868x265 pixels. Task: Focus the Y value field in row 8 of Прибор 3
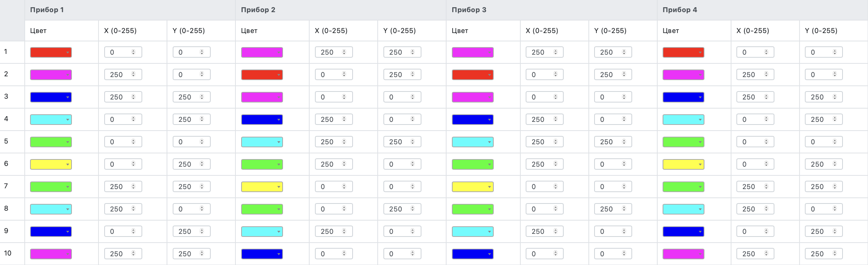(x=613, y=209)
